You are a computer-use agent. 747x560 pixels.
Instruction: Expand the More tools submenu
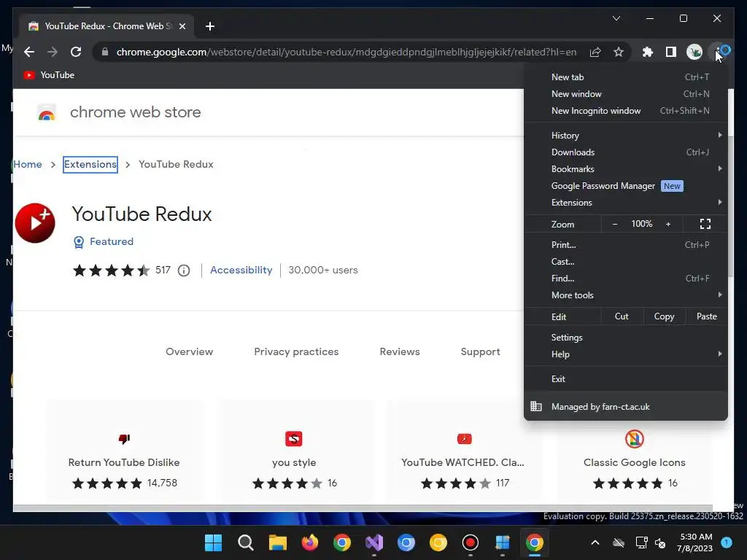625,295
